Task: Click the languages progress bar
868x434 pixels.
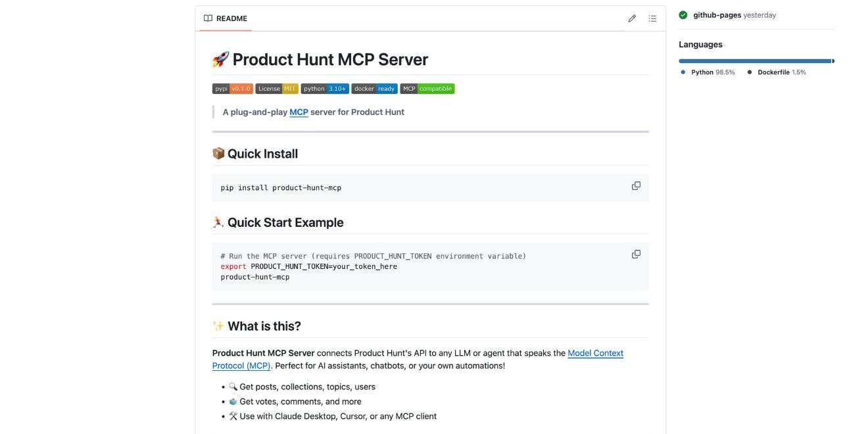Action: click(755, 60)
